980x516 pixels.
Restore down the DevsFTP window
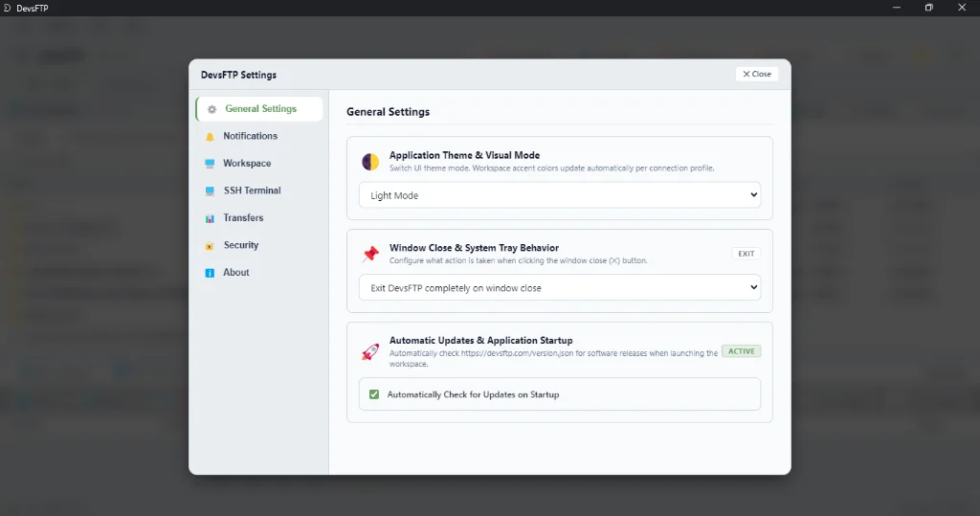point(928,8)
